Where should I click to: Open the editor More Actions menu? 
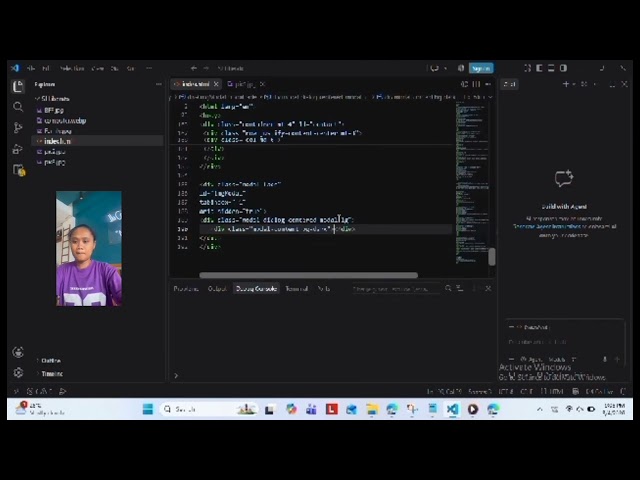pos(488,84)
